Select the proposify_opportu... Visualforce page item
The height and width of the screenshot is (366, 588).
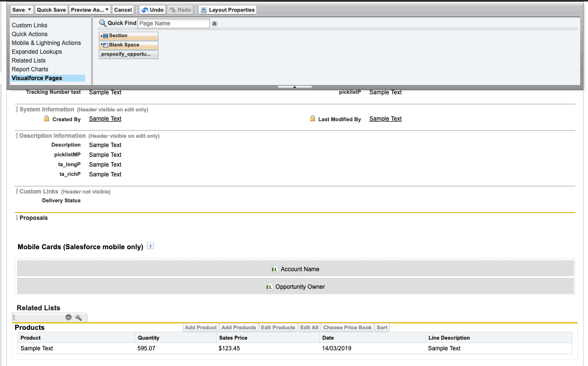pyautogui.click(x=129, y=54)
